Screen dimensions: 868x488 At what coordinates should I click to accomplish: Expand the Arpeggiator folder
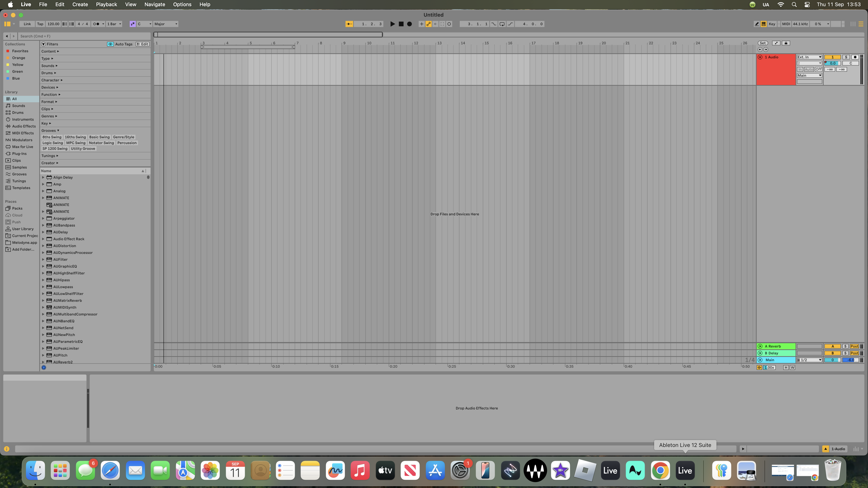click(x=43, y=219)
